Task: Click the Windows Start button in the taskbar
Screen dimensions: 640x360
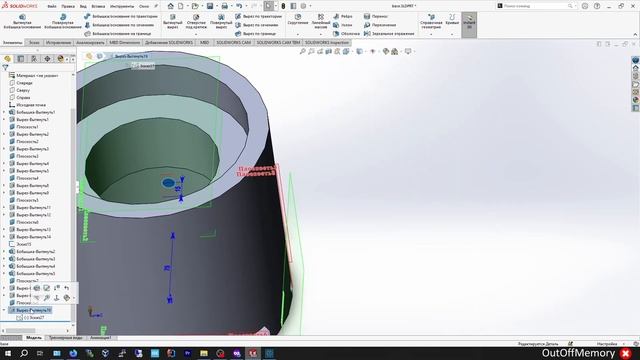Action: (x=7, y=353)
